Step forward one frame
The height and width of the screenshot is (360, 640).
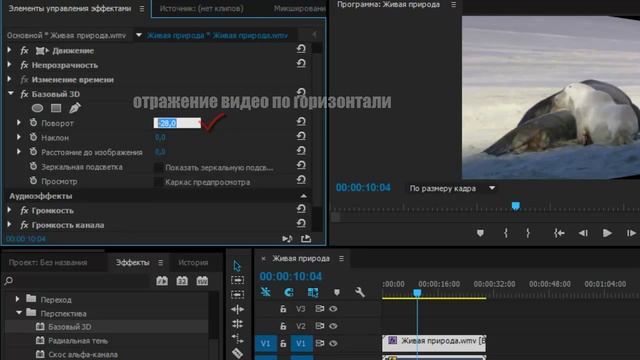(631, 233)
